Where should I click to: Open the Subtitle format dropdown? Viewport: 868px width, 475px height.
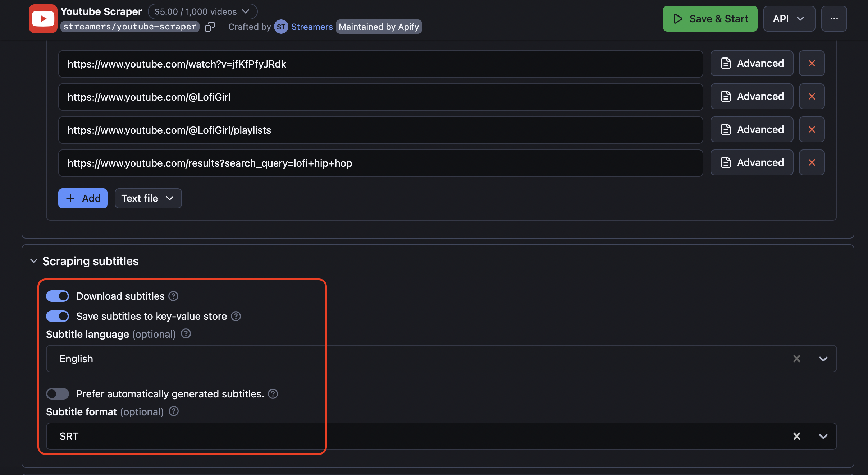click(823, 436)
